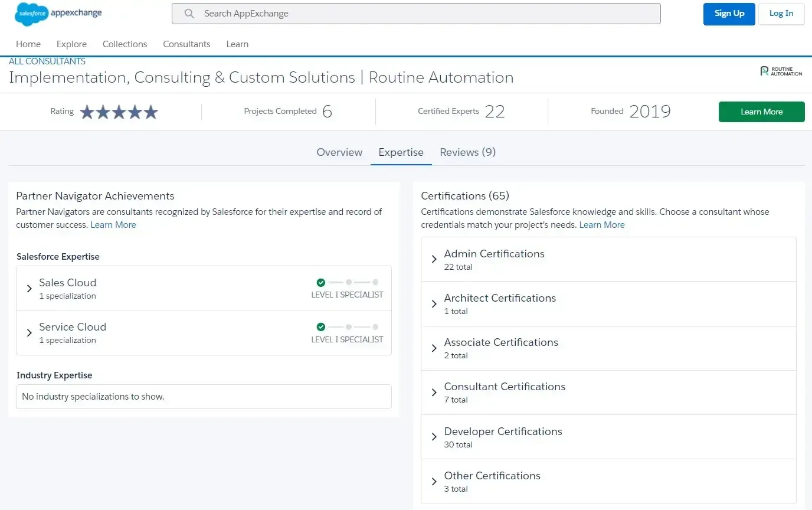Expand Other Certifications section
812x510 pixels.
point(608,481)
